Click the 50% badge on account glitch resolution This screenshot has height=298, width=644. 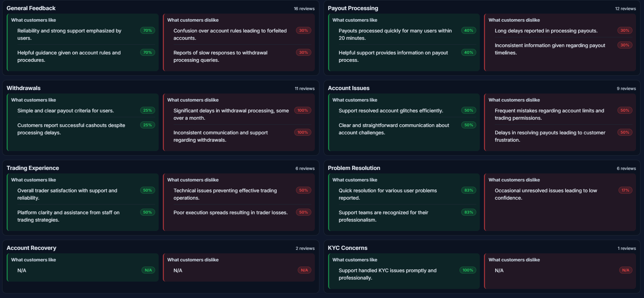point(468,110)
